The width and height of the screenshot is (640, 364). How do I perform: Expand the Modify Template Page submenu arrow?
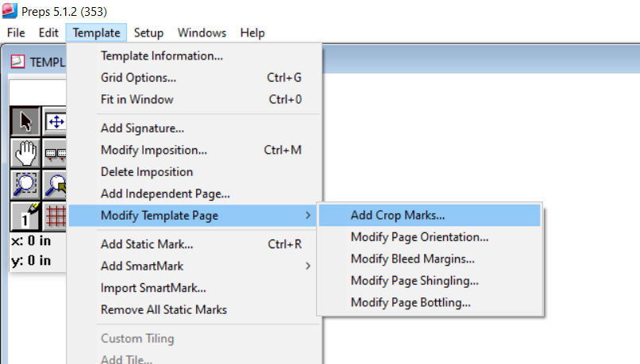coord(308,215)
